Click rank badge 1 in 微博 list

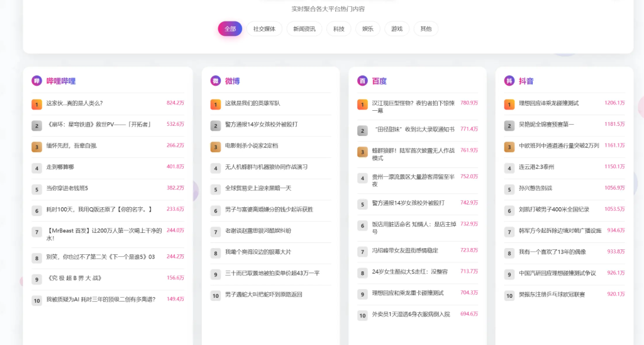(x=216, y=105)
